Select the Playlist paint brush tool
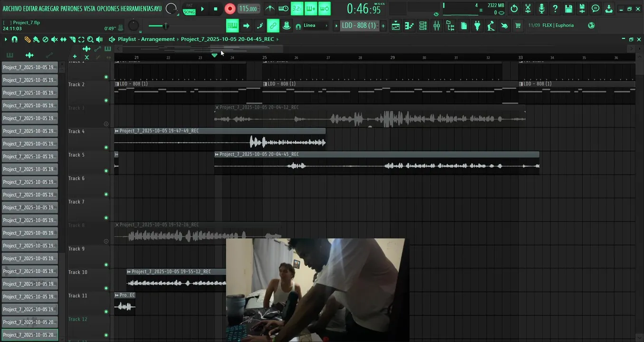This screenshot has height=342, width=644. tap(36, 39)
